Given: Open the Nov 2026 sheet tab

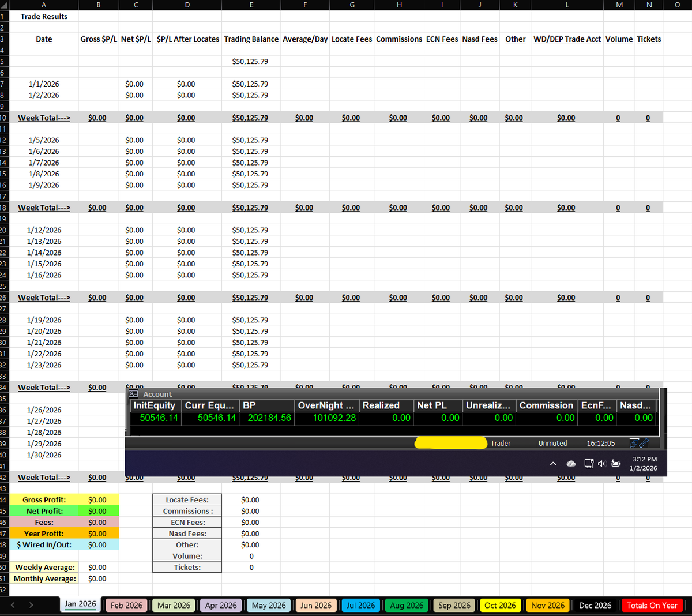Looking at the screenshot, I should pos(548,605).
